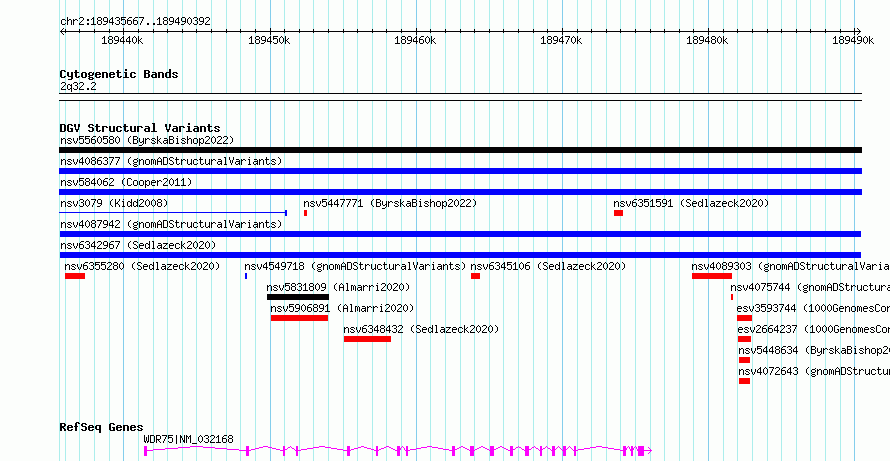890x461 pixels.
Task: Open the nsv6342967 (Sedlazeck2020) label
Action: [138, 245]
